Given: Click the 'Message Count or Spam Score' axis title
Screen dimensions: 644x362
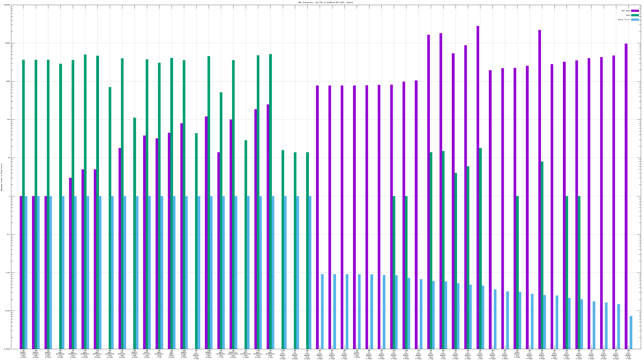Looking at the screenshot, I should coord(1,177).
